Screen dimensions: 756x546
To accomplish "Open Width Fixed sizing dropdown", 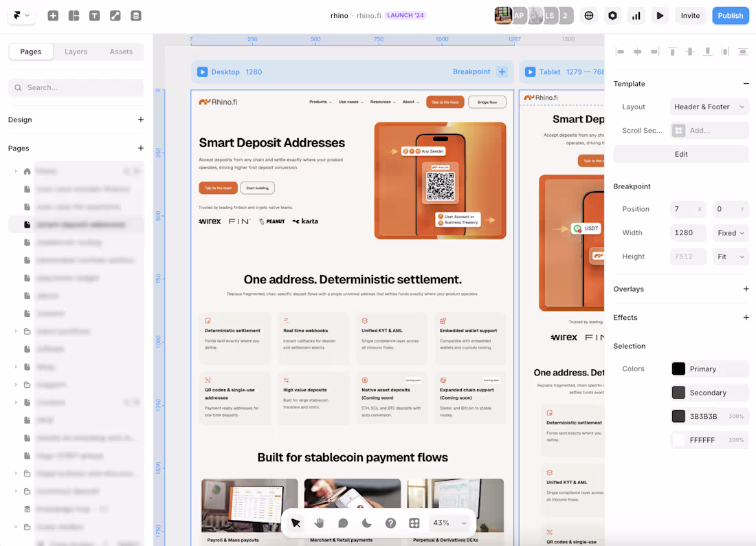I will click(731, 233).
